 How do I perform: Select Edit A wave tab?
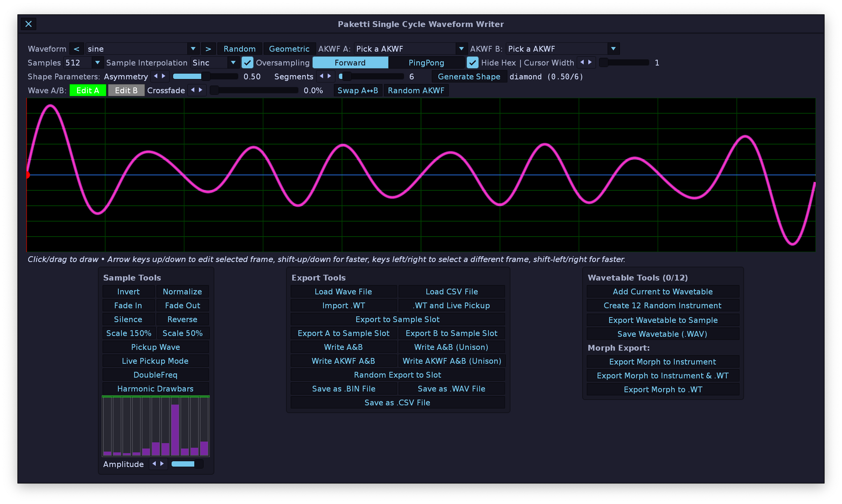(x=88, y=90)
